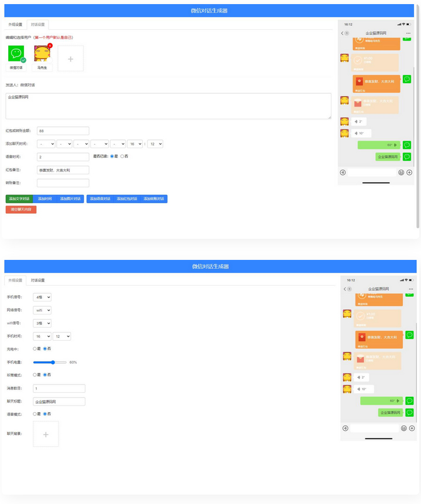Click the plus box to add a user
The image size is (421, 504).
70,59
